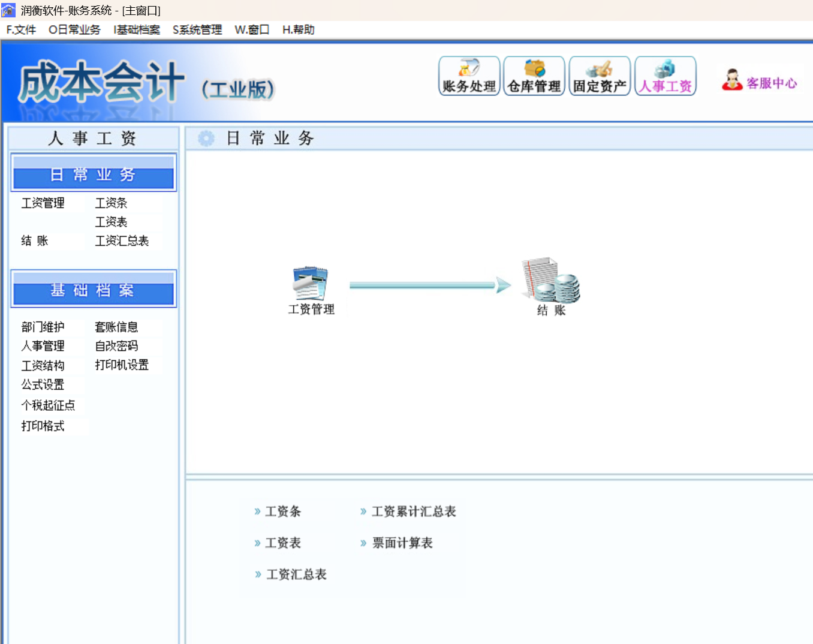Open the H.帮助 menu
Image resolution: width=813 pixels, height=644 pixels.
point(299,30)
